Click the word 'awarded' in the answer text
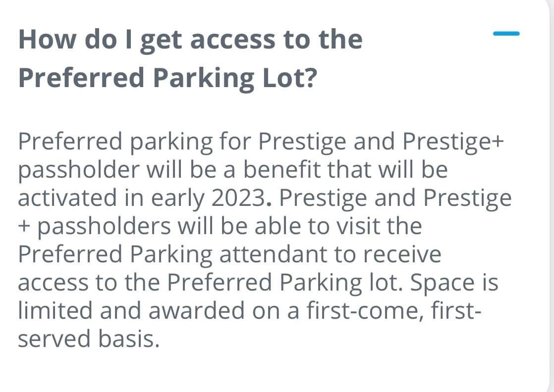This screenshot has height=392, width=554. 196,310
